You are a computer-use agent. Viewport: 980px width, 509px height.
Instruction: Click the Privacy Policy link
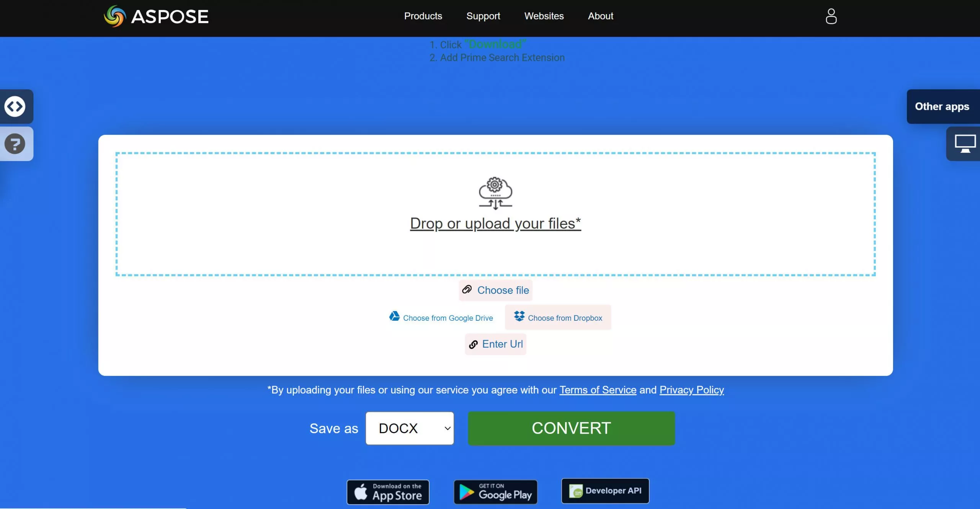692,389
